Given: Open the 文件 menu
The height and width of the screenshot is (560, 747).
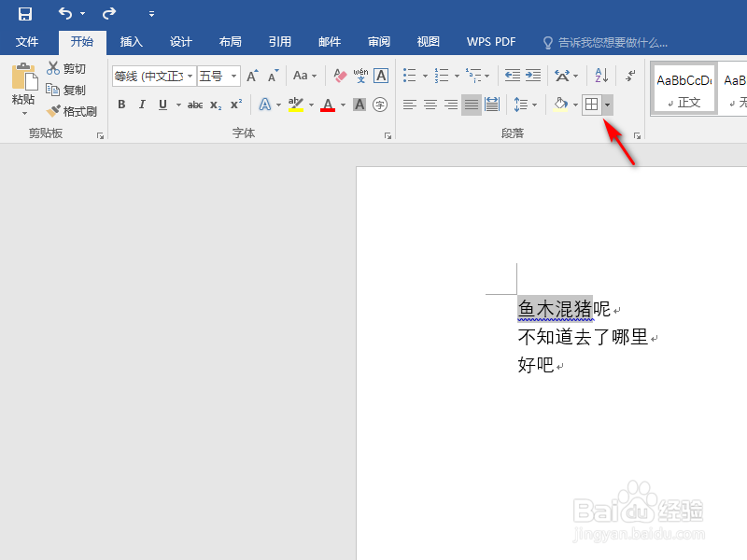Looking at the screenshot, I should [28, 41].
